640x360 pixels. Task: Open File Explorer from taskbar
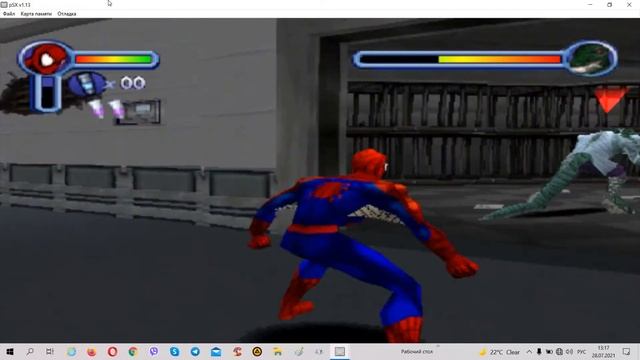[278, 351]
